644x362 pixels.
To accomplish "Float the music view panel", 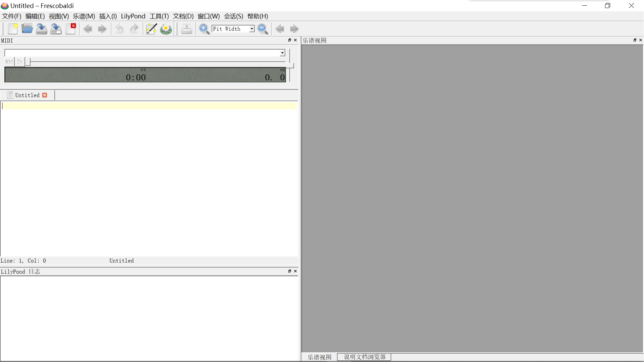I will point(635,40).
